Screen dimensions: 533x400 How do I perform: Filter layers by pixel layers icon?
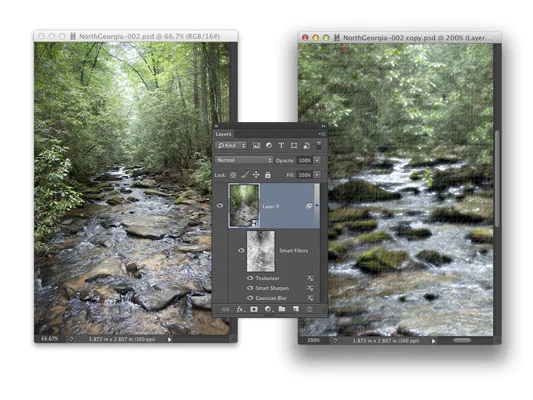coord(256,145)
